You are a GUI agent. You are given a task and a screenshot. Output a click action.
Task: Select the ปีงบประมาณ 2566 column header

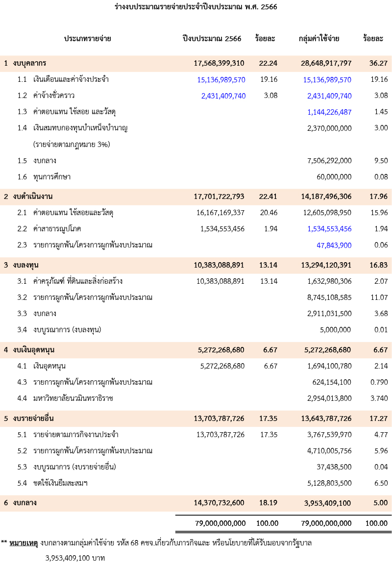(x=212, y=39)
